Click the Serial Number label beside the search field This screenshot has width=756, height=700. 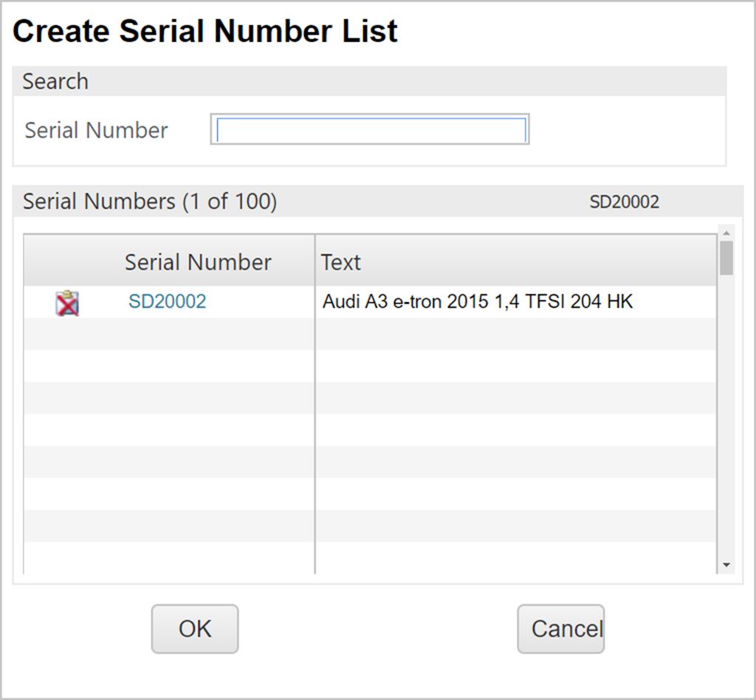point(96,130)
